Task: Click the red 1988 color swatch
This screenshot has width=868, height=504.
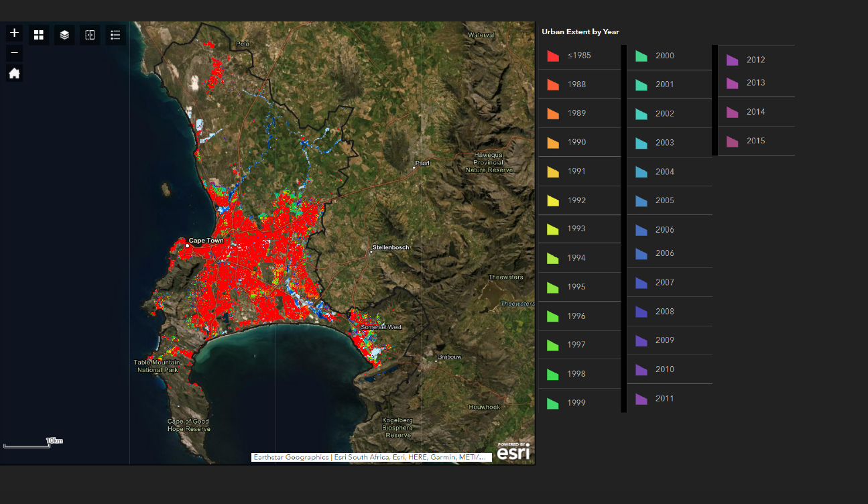Action: [x=552, y=84]
